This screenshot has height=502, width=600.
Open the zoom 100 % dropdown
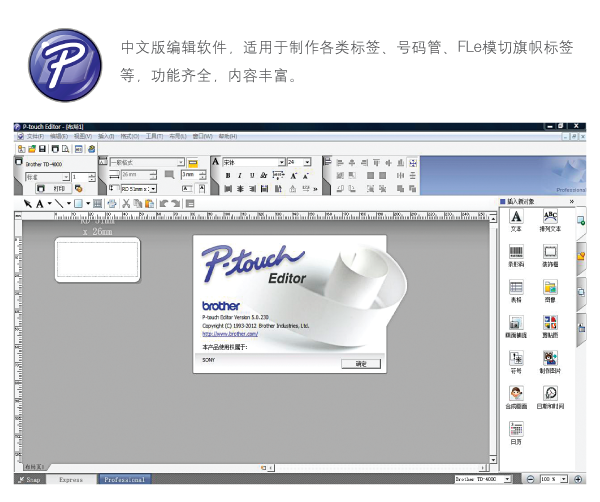click(x=563, y=479)
